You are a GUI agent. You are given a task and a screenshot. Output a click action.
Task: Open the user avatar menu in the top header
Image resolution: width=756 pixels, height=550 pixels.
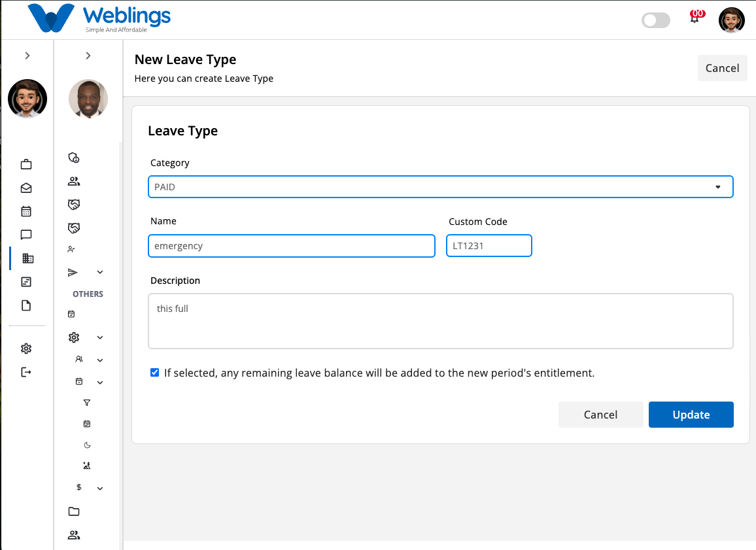coord(731,20)
